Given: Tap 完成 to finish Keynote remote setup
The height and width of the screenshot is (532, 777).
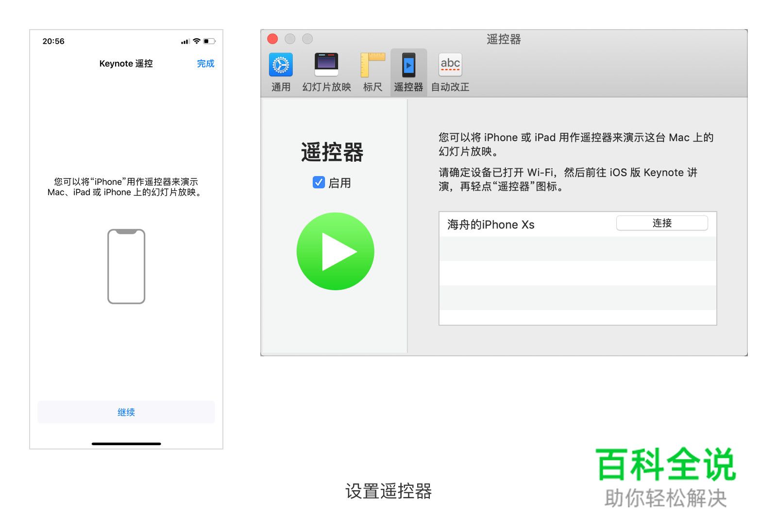Looking at the screenshot, I should [206, 63].
